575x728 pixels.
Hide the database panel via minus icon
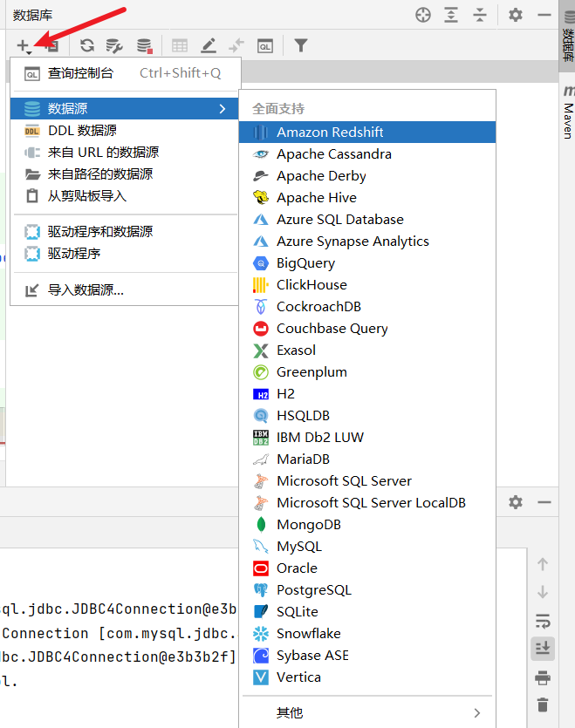point(544,15)
